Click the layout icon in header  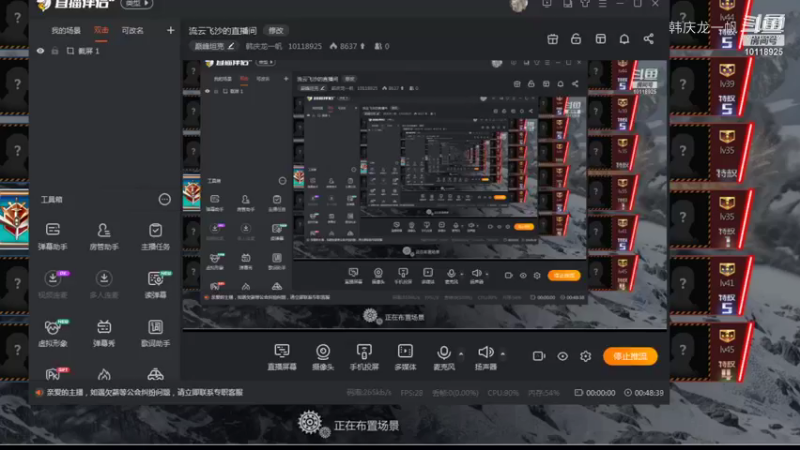click(601, 39)
